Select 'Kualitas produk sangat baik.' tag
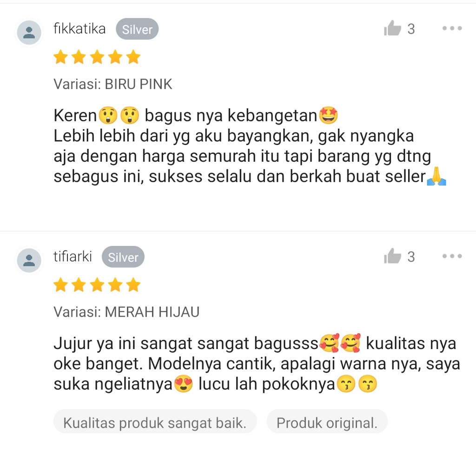The height and width of the screenshot is (476, 476). (x=155, y=423)
